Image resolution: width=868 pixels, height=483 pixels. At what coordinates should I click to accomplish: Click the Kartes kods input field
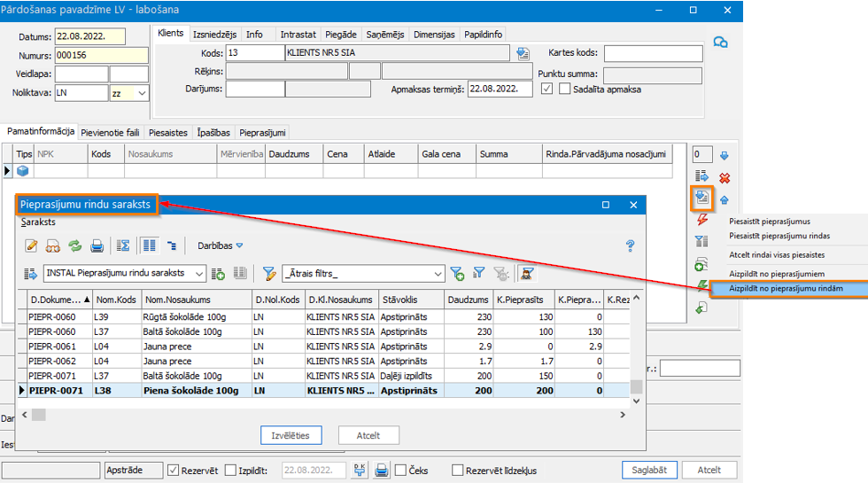tap(653, 54)
